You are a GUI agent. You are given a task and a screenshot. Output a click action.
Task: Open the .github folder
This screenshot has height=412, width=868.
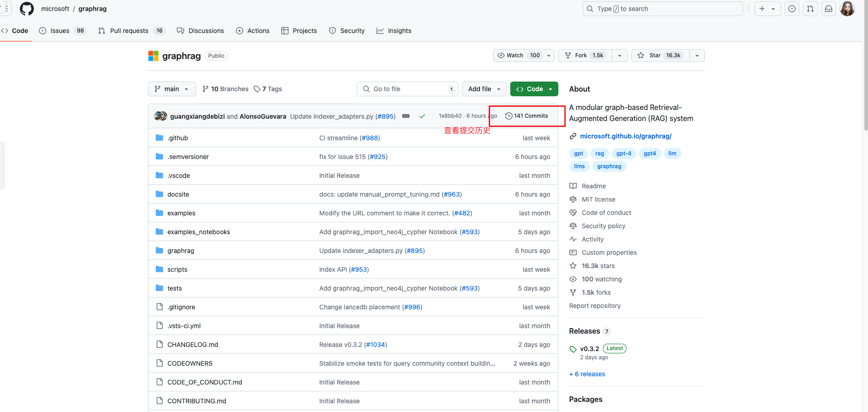(178, 138)
